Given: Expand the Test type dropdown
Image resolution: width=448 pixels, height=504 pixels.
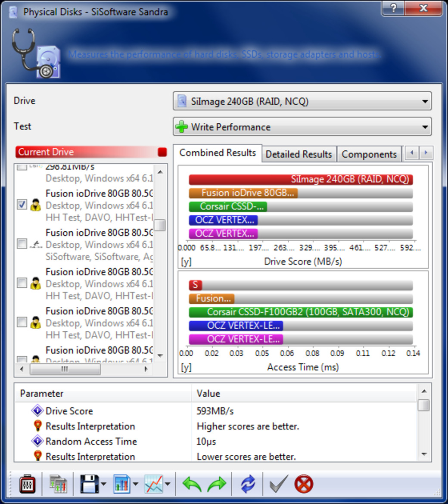Looking at the screenshot, I should pos(425,127).
